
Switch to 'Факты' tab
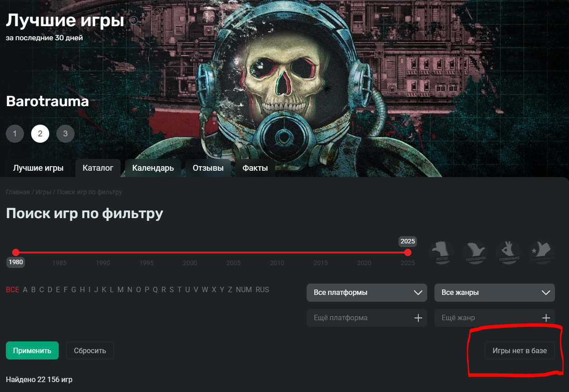255,168
